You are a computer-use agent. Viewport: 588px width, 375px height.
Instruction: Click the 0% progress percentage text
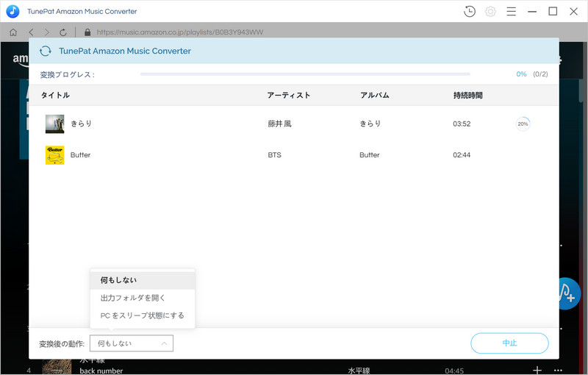[521, 74]
